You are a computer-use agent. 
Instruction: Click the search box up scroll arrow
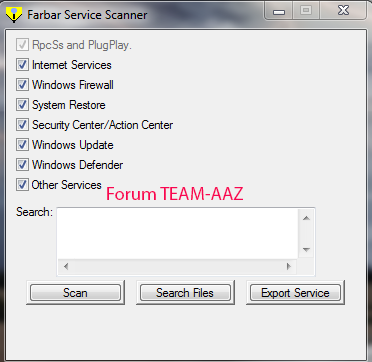coord(307,218)
